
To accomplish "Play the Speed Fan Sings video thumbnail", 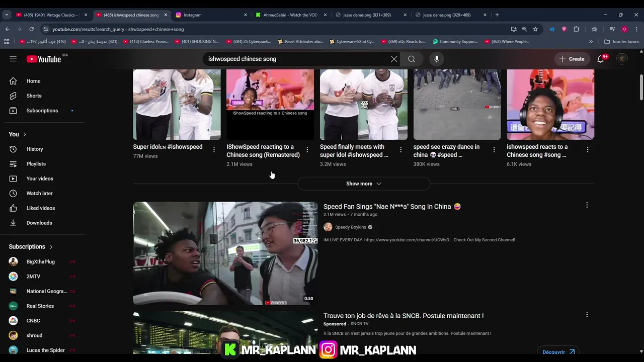I will point(225,253).
